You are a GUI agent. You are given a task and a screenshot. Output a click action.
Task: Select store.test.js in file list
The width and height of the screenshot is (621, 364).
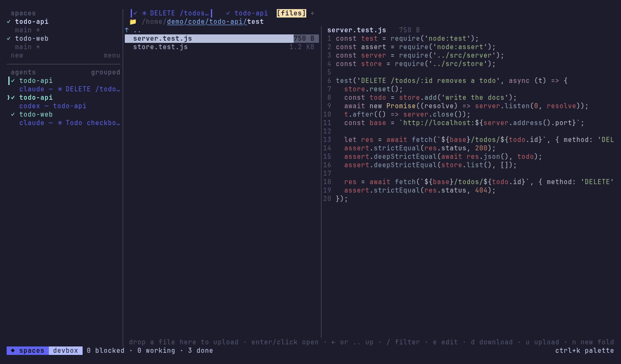[x=222, y=47]
